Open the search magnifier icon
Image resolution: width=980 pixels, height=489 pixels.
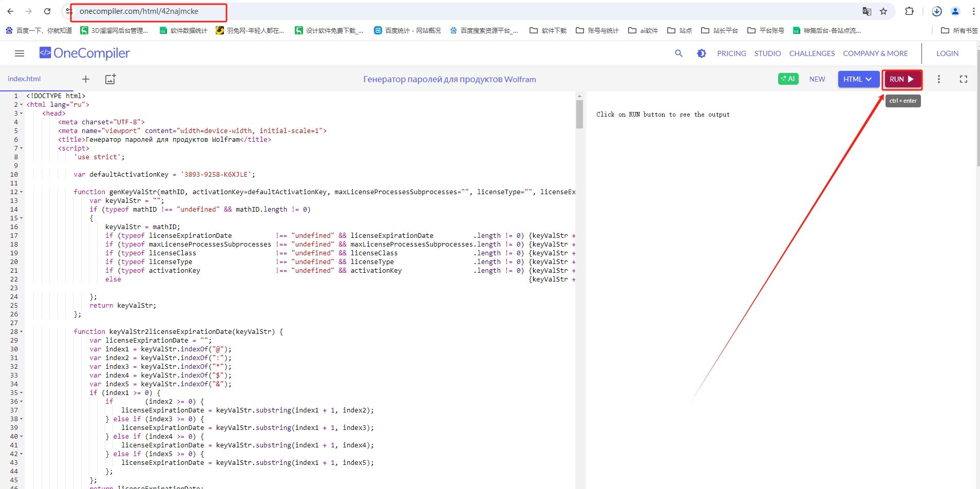(679, 53)
